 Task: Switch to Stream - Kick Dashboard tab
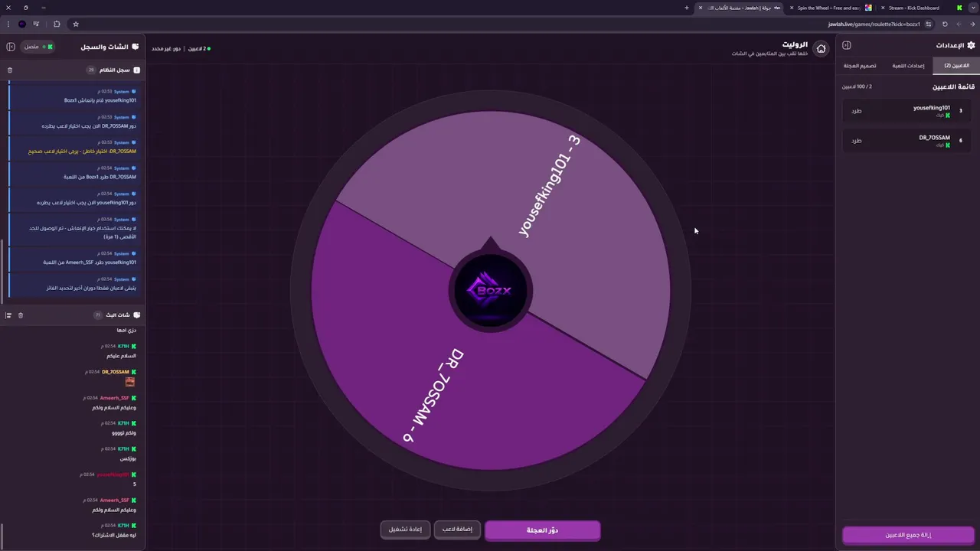tap(923, 8)
